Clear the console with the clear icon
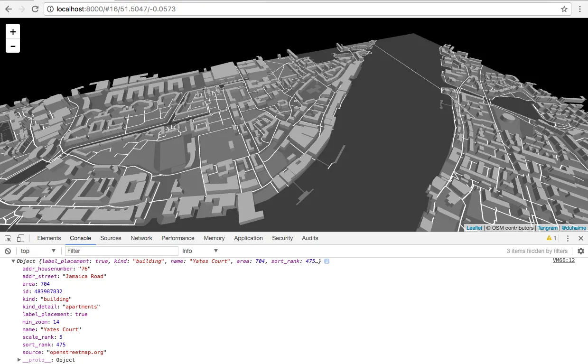 [x=8, y=251]
